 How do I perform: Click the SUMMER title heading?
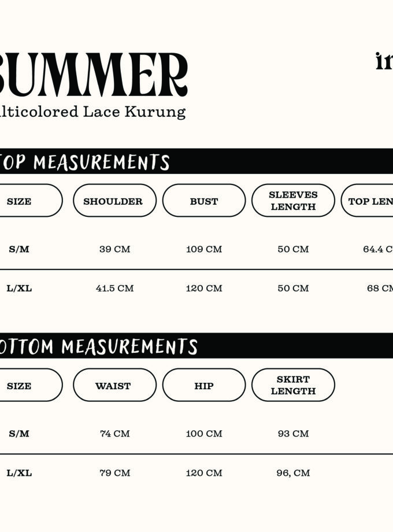coord(94,75)
